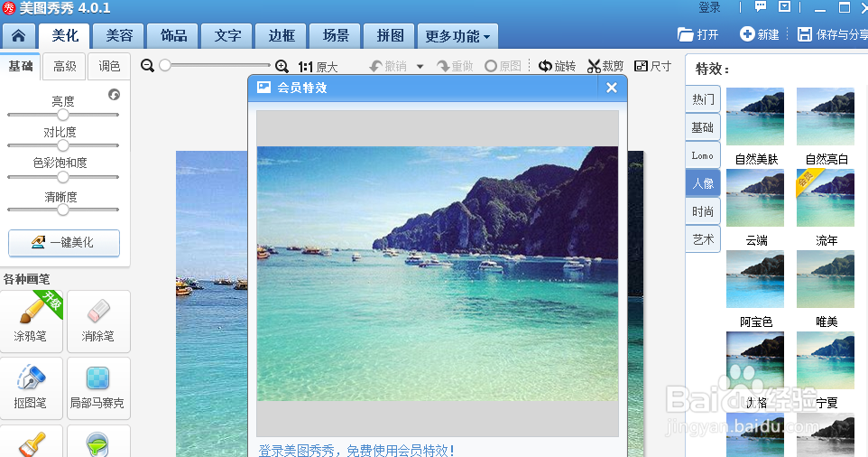
Task: Apply the 优格 effect thumbnail
Action: point(755,360)
